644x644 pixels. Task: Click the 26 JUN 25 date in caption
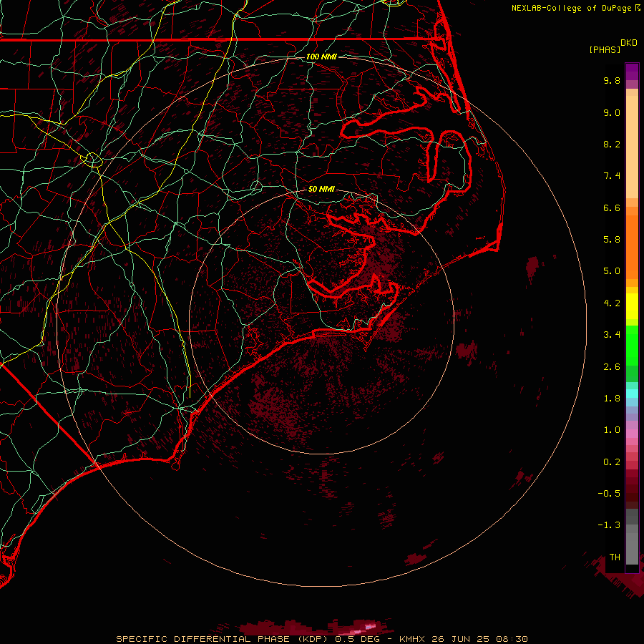[x=459, y=639]
